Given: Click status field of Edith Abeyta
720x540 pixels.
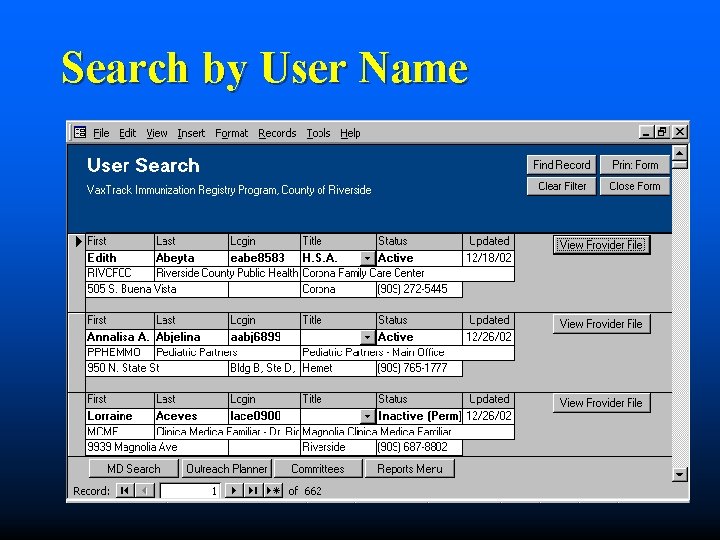Looking at the screenshot, I should pyautogui.click(x=419, y=259).
